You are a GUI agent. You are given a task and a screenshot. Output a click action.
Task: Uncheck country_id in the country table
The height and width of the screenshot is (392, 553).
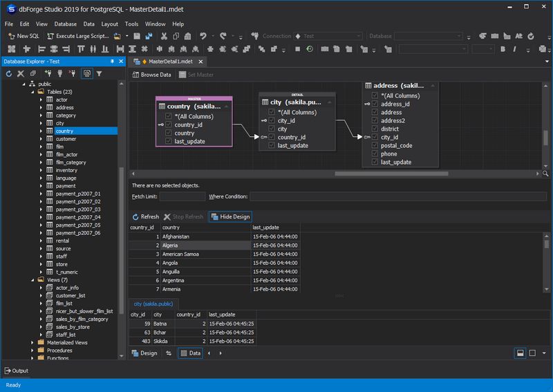[168, 125]
